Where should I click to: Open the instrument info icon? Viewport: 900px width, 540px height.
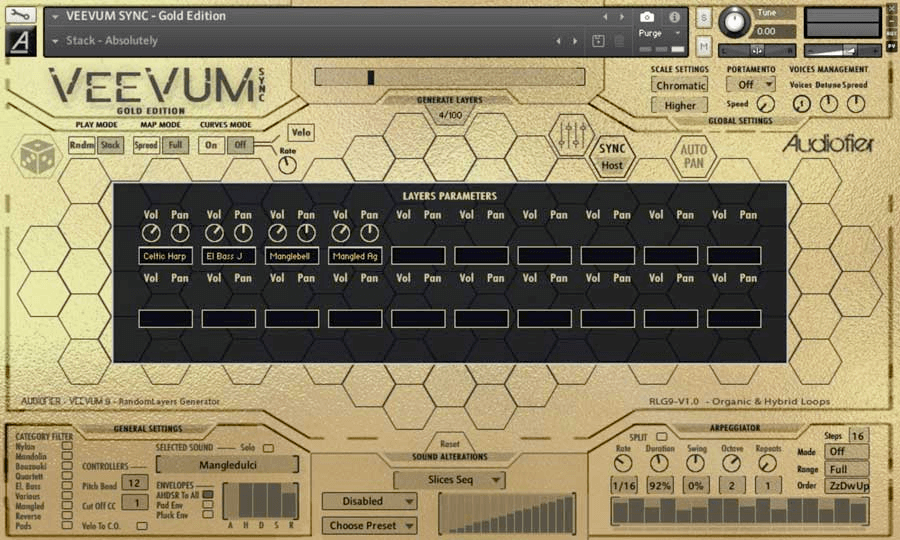tap(674, 17)
